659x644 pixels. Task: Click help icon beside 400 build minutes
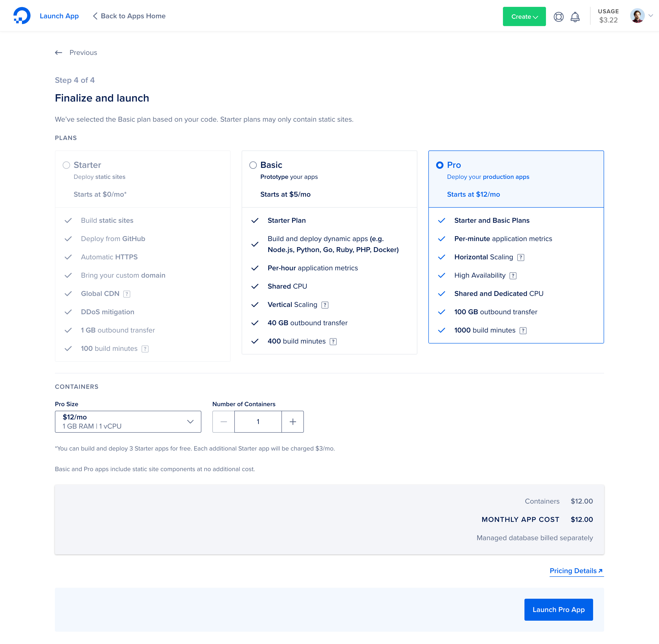[333, 342]
